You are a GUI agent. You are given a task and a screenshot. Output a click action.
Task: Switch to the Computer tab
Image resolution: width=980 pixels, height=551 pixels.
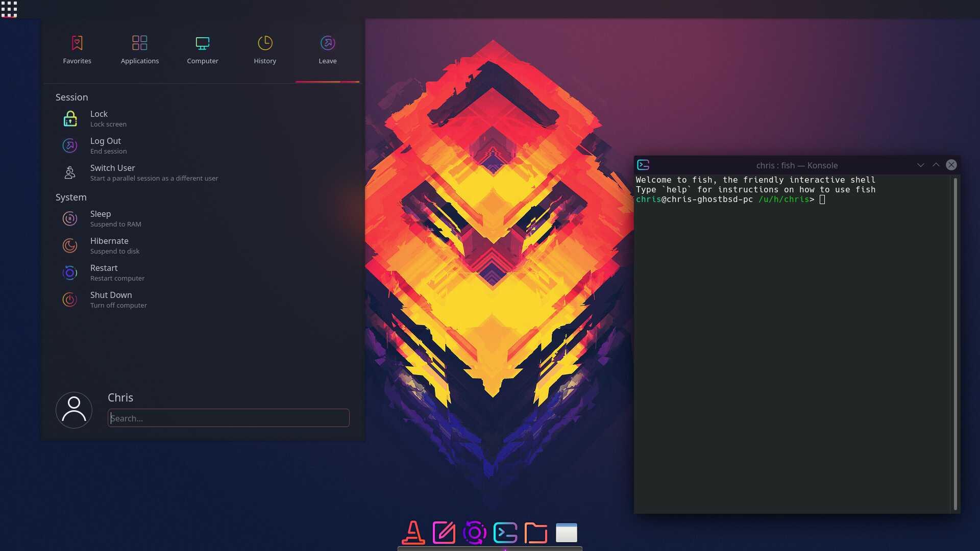coord(203,51)
